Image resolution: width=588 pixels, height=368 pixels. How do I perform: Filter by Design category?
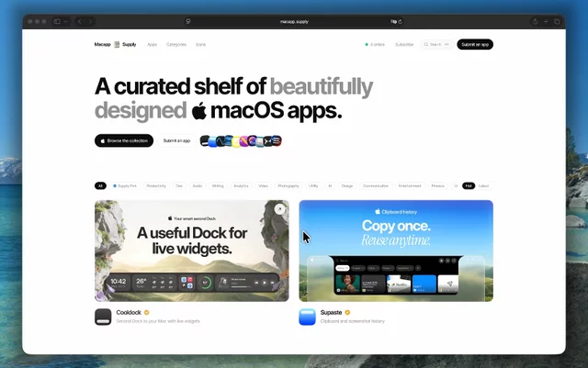[x=347, y=186]
